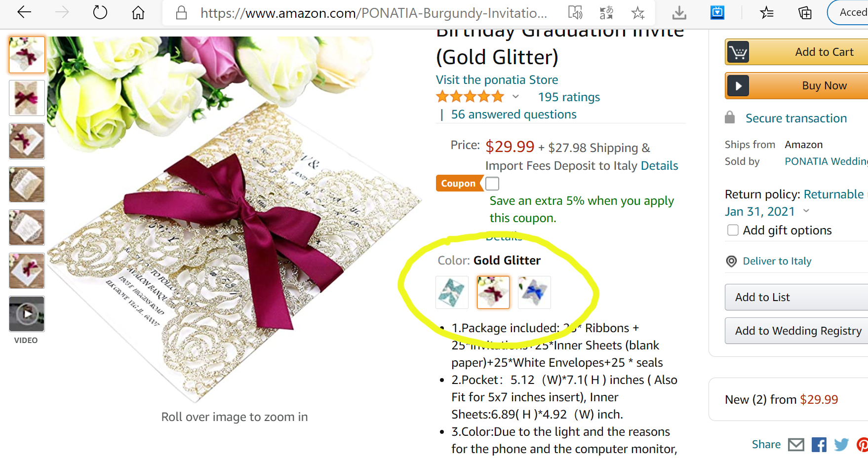Open the downloads icon in toolbar

[x=679, y=13]
